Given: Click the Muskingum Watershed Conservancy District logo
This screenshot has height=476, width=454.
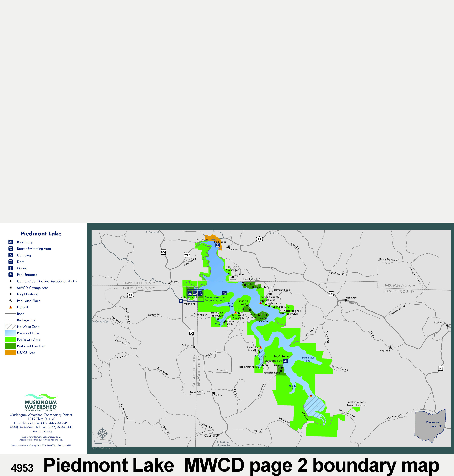Looking at the screenshot, I should point(41,403).
